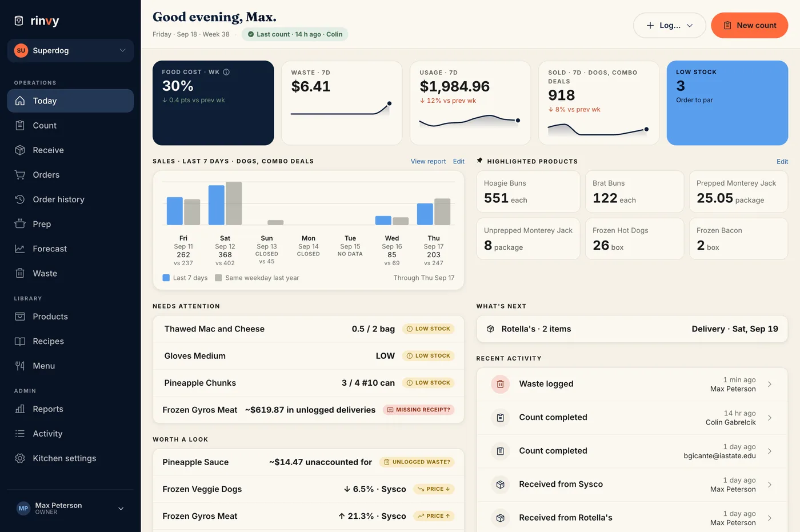Open the Usage 7D stat card

pyautogui.click(x=470, y=103)
